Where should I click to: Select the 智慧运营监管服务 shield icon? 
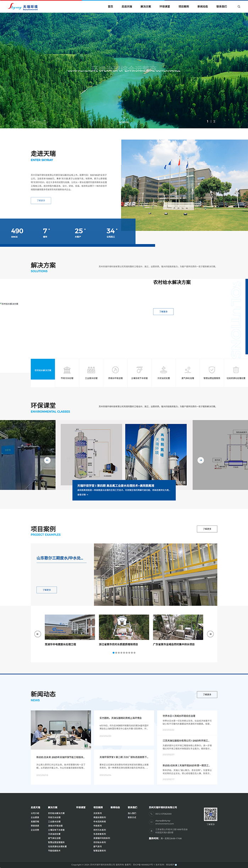click(x=212, y=370)
